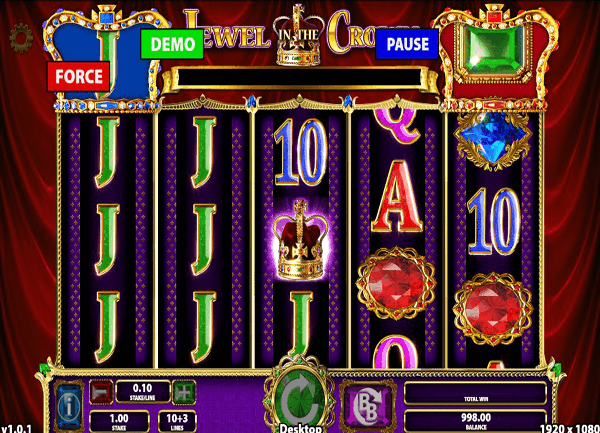Click the 10+3 lines display
The width and height of the screenshot is (600, 433).
click(x=177, y=422)
